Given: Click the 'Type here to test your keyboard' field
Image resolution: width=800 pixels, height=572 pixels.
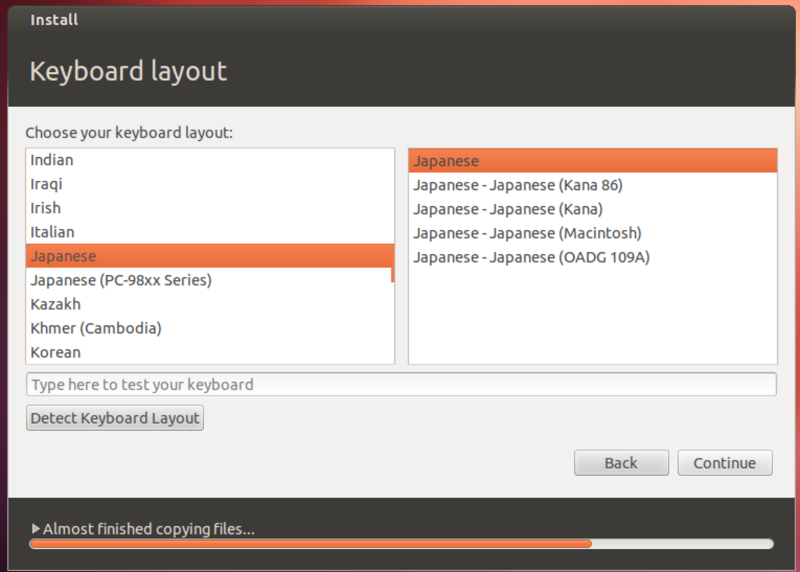Looking at the screenshot, I should pos(401,384).
